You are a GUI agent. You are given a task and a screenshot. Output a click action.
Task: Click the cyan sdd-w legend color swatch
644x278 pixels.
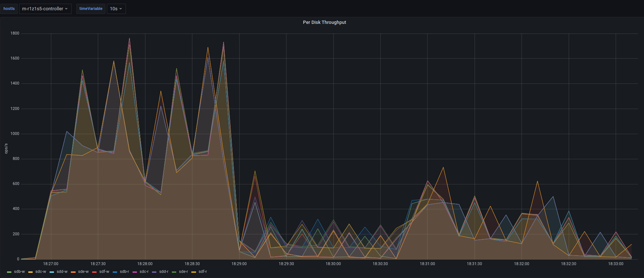point(52,272)
